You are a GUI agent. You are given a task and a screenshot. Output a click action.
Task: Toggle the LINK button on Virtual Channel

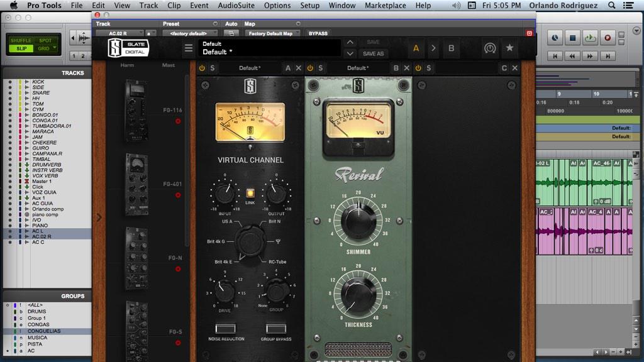click(x=250, y=194)
